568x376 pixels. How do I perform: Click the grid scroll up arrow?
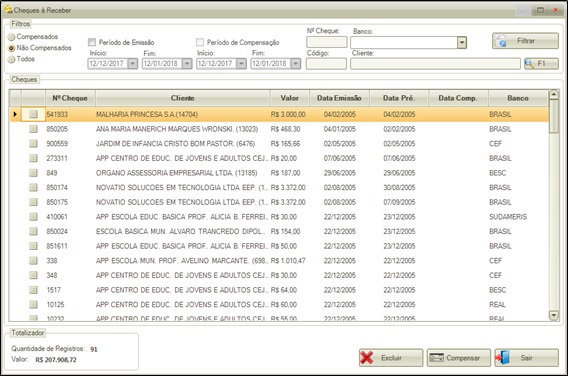[554, 95]
